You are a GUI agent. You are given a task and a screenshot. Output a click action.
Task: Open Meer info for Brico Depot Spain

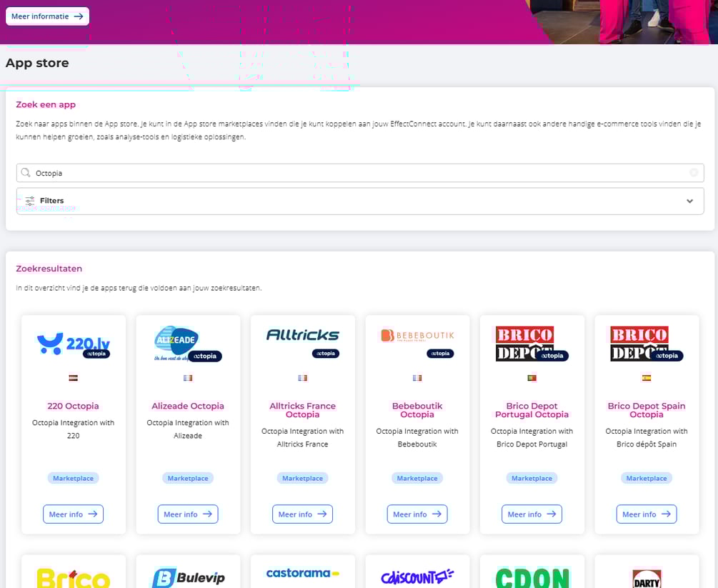647,514
